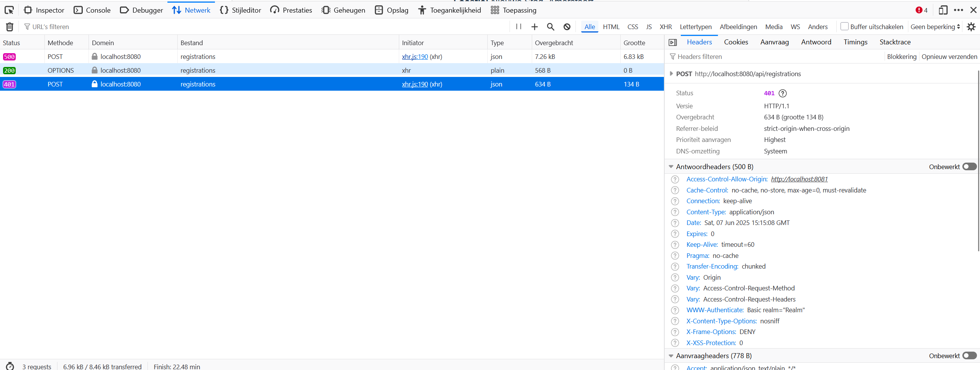
Task: Collapse the request details panel
Action: [673, 42]
